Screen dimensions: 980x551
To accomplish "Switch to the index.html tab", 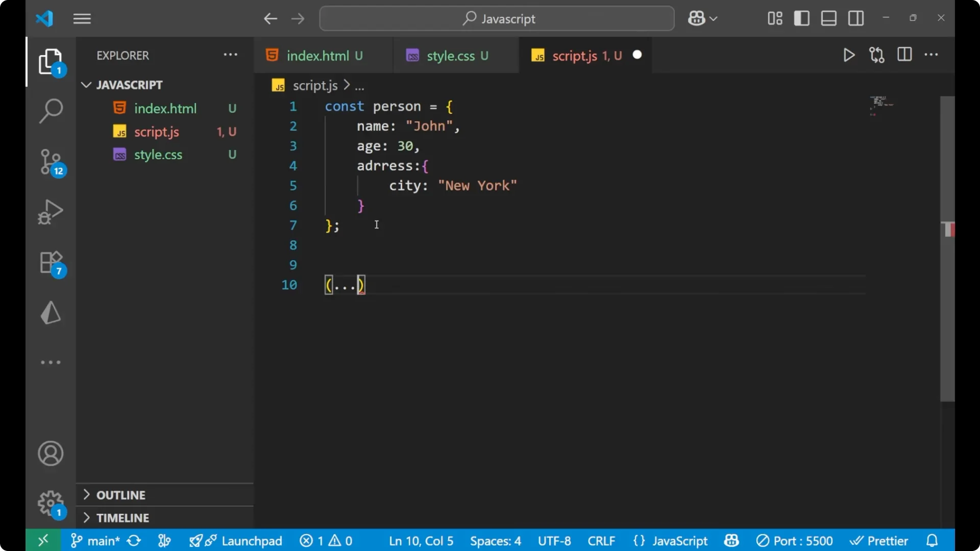I will click(319, 55).
